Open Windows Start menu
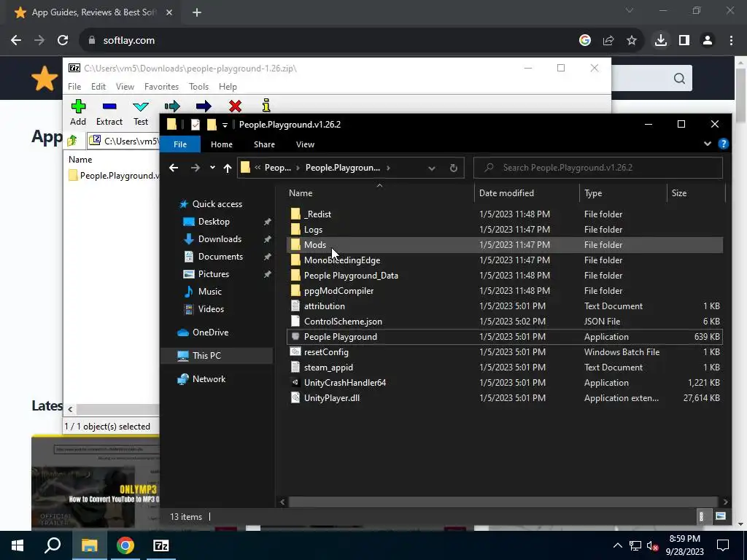 [18, 545]
